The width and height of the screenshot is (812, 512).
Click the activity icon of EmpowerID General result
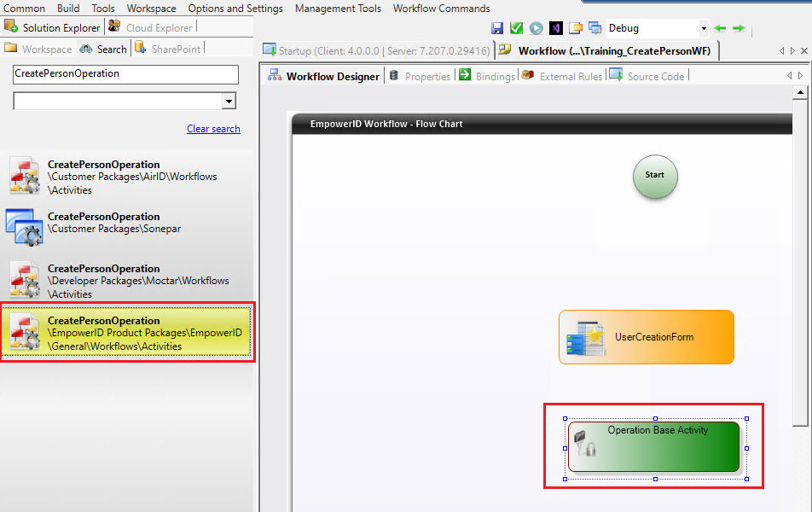tap(25, 332)
